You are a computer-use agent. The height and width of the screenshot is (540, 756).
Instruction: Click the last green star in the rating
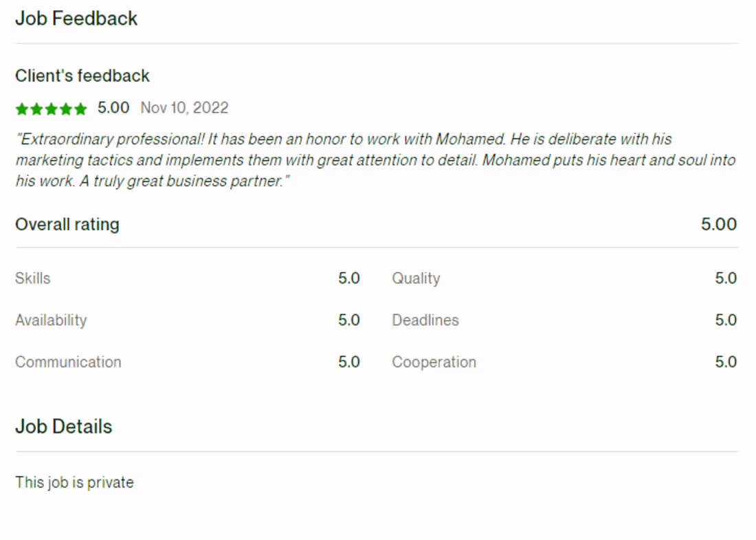[x=81, y=109]
